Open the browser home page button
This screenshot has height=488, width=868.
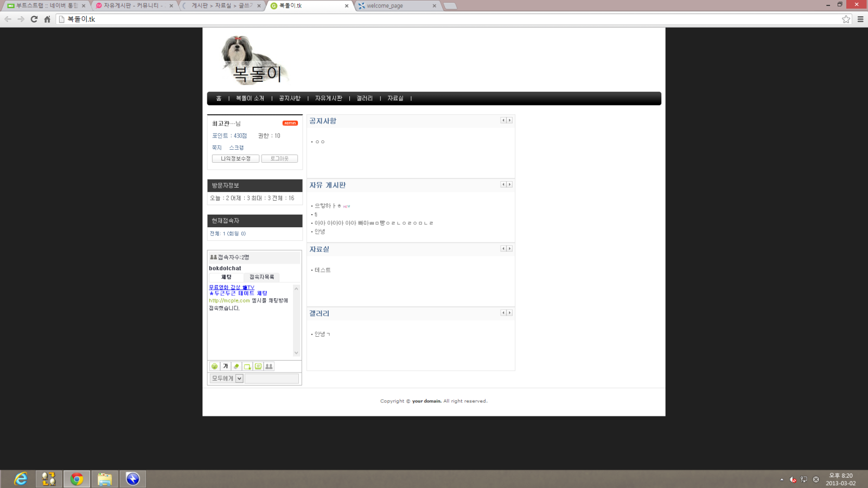click(47, 19)
